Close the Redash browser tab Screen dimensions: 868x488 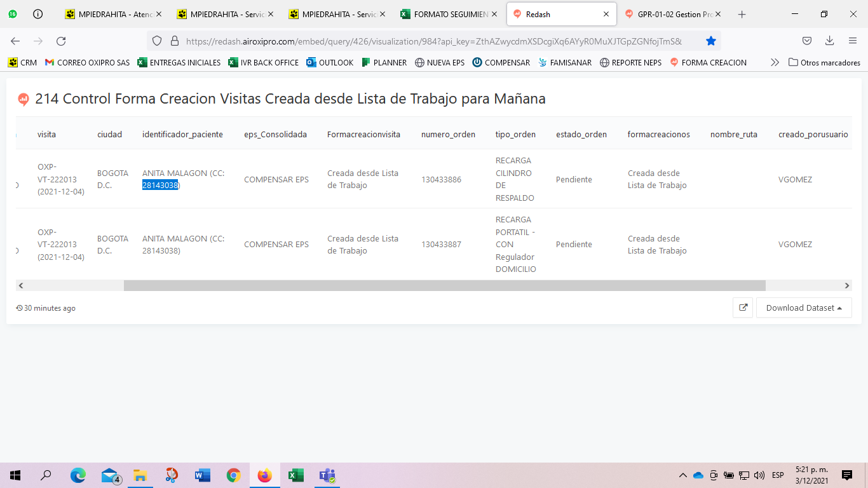606,14
